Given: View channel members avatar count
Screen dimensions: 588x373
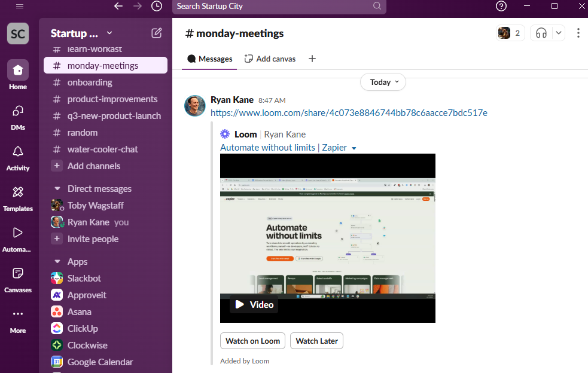Looking at the screenshot, I should pos(510,33).
